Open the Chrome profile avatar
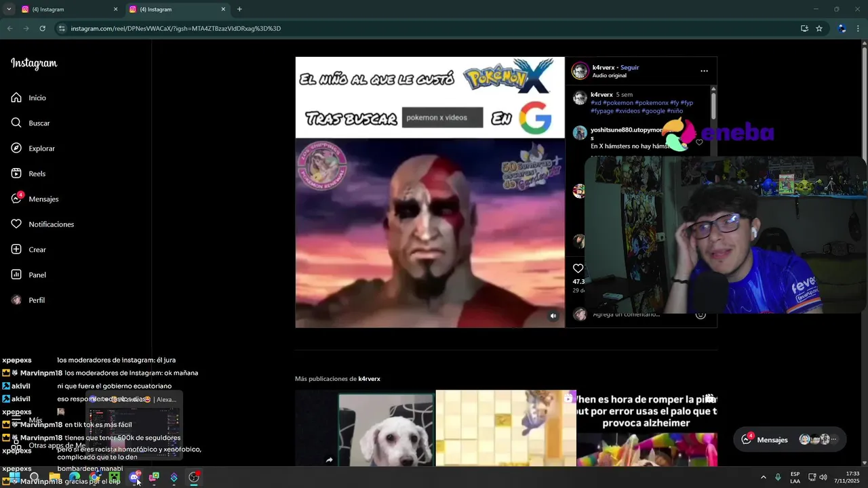Image resolution: width=868 pixels, height=488 pixels. [x=842, y=28]
